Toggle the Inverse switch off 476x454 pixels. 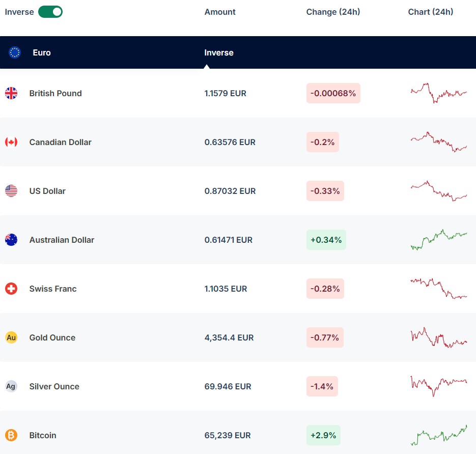tap(50, 12)
